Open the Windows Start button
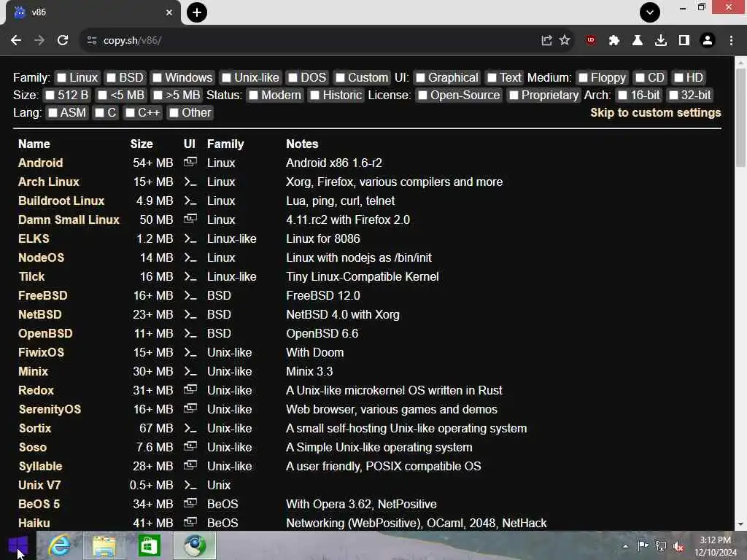 click(x=18, y=545)
